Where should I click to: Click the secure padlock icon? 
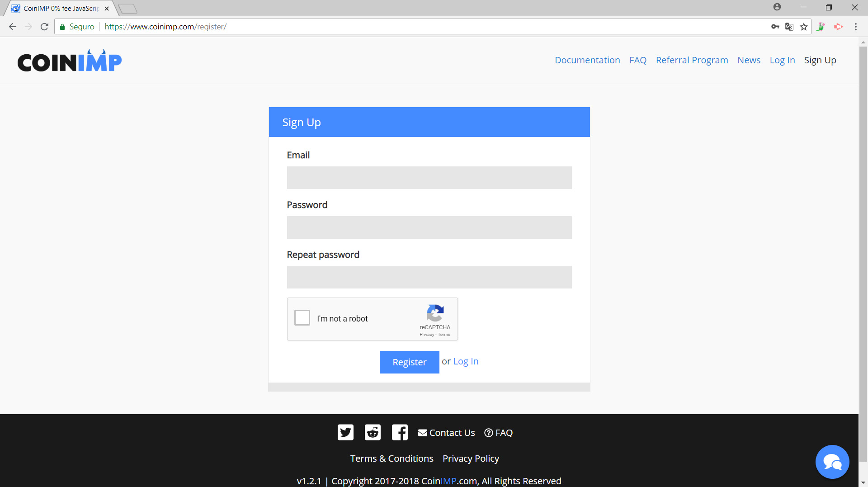[x=62, y=27]
